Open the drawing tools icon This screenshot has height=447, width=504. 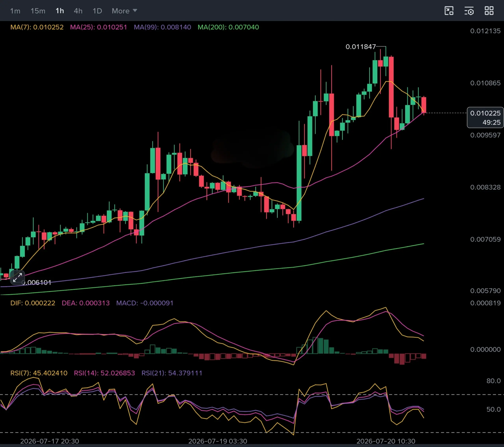click(449, 11)
